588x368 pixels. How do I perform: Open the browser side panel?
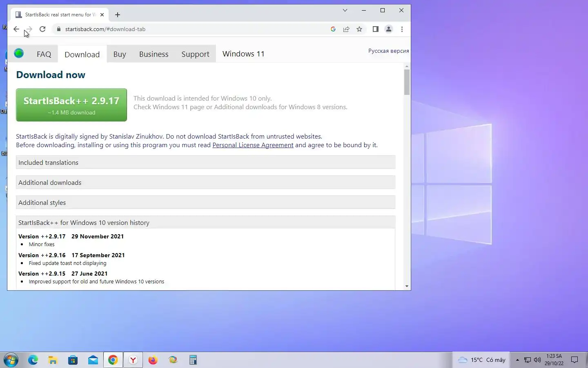point(376,29)
